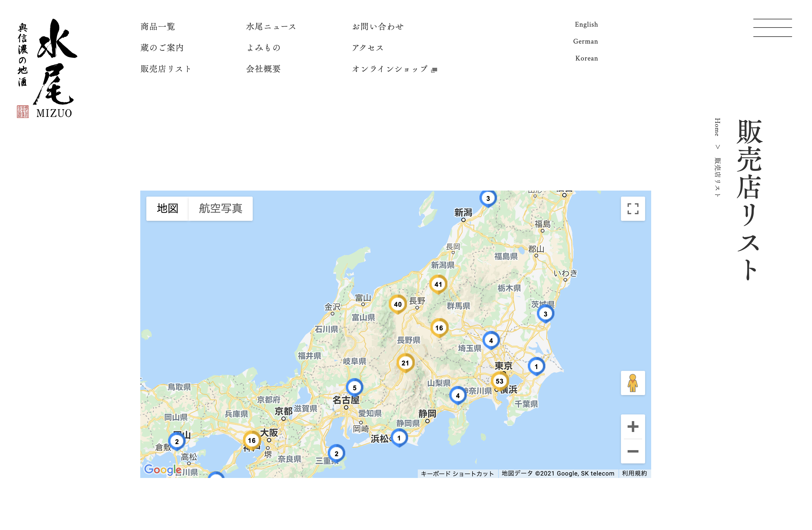This screenshot has height=530, width=812.
Task: Zoom out the map with minus
Action: [632, 451]
